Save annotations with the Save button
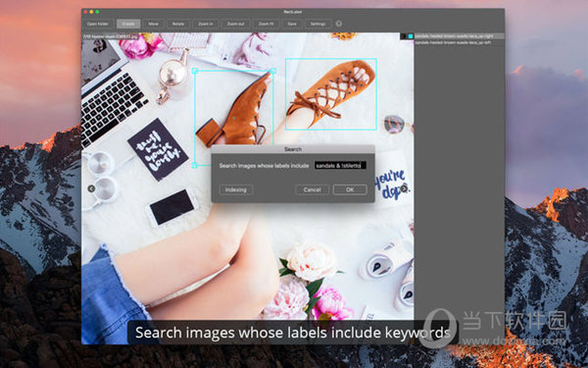This screenshot has width=588, height=368. point(292,24)
